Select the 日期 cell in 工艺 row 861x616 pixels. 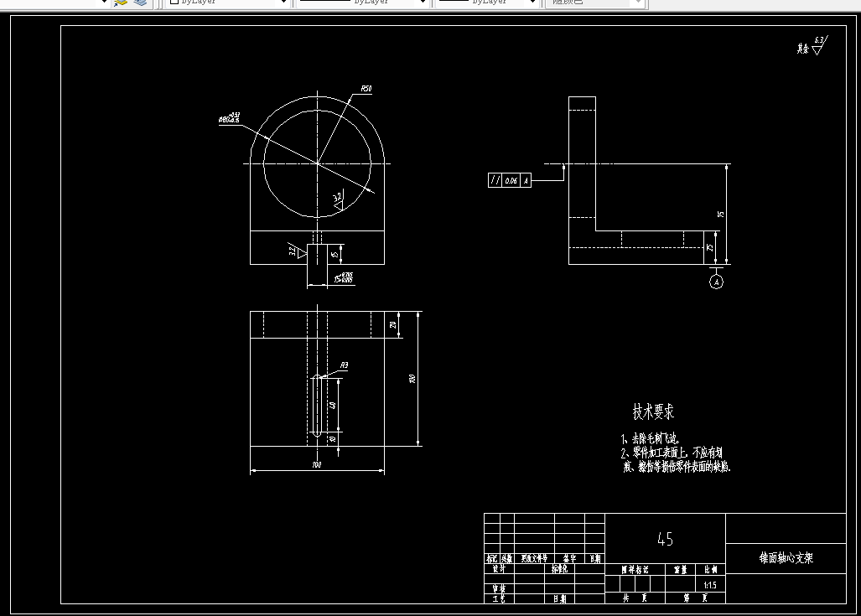tap(559, 598)
